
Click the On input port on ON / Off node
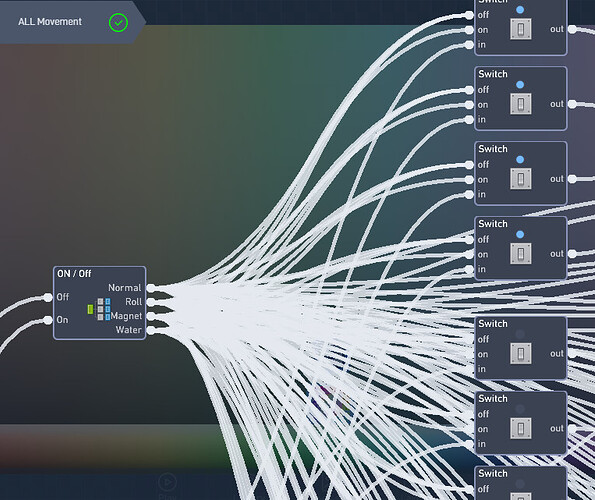point(48,320)
